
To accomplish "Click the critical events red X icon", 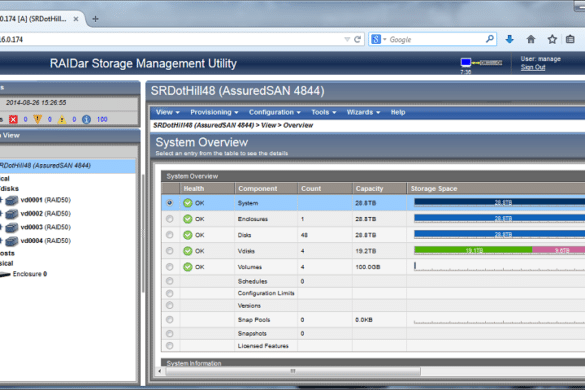I will pyautogui.click(x=13, y=119).
